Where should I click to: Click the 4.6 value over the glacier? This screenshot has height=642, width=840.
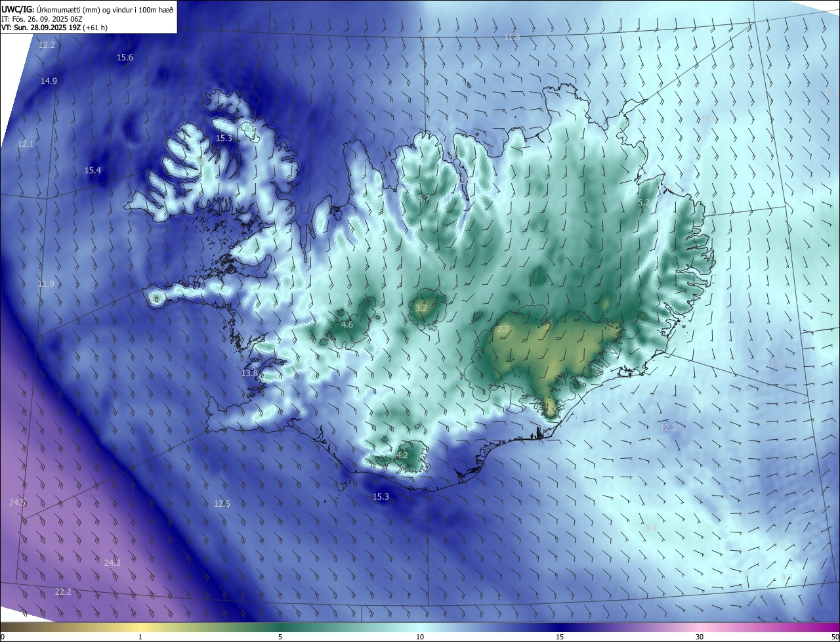347,325
